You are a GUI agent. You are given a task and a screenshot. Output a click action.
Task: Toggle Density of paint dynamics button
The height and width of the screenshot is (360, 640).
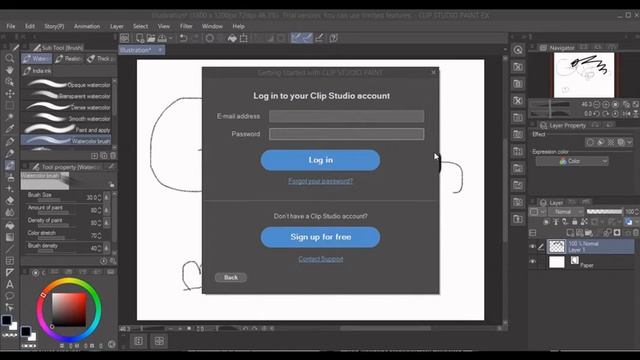coord(107,223)
